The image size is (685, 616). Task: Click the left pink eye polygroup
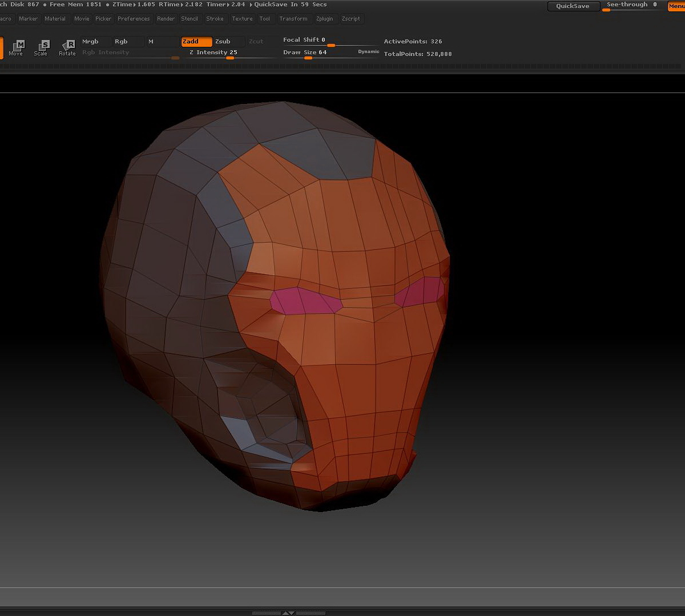[x=307, y=301]
